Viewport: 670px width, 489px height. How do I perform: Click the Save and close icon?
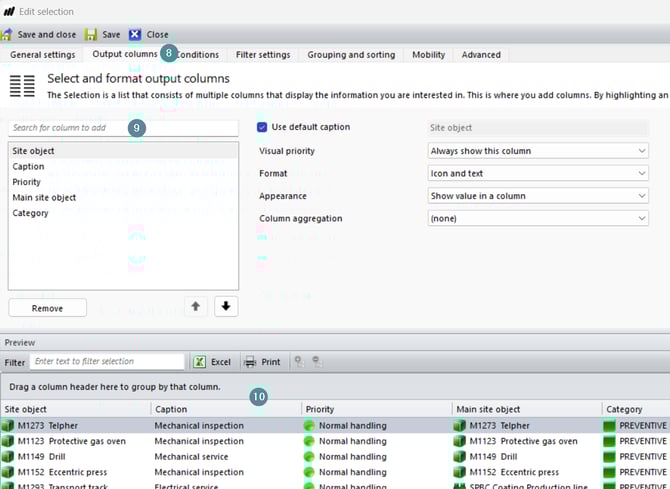[x=6, y=35]
